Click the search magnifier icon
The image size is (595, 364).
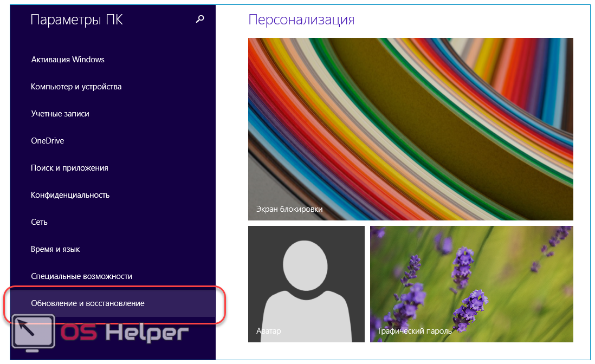tap(200, 19)
